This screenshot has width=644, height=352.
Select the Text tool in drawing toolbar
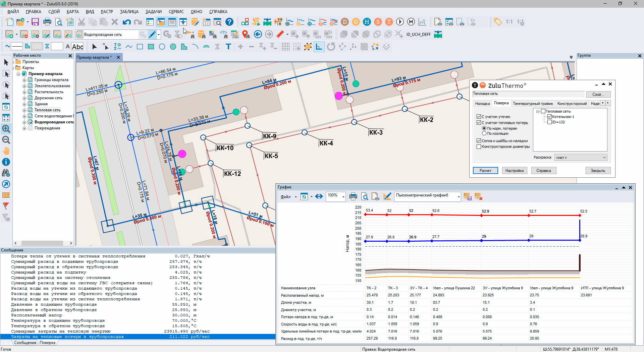tap(228, 47)
